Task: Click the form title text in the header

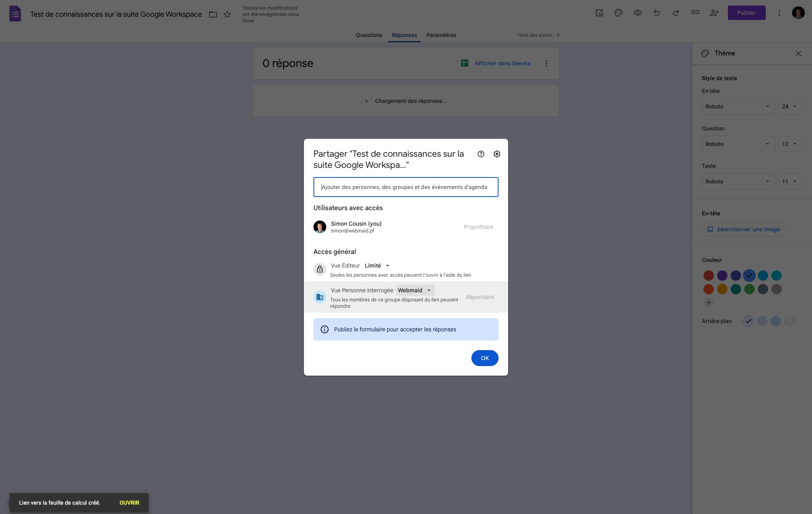Action: (x=116, y=14)
